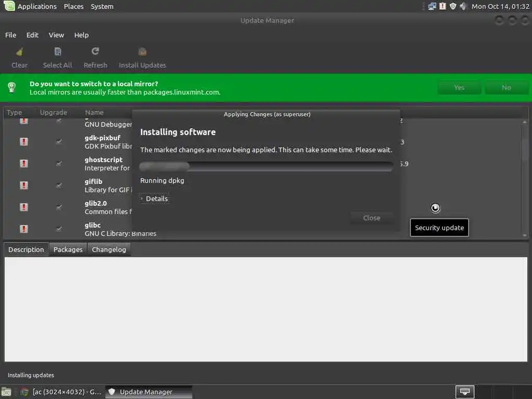Switch to the Description tab

[26, 249]
